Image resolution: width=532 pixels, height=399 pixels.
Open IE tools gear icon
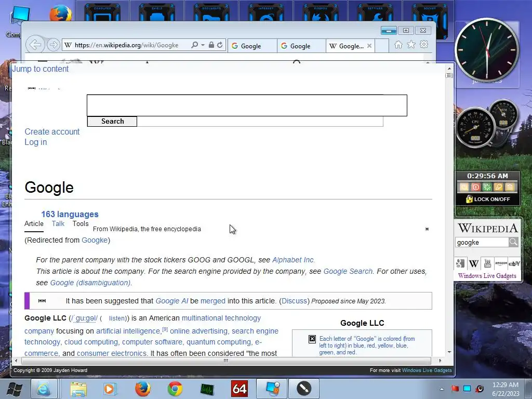[424, 45]
